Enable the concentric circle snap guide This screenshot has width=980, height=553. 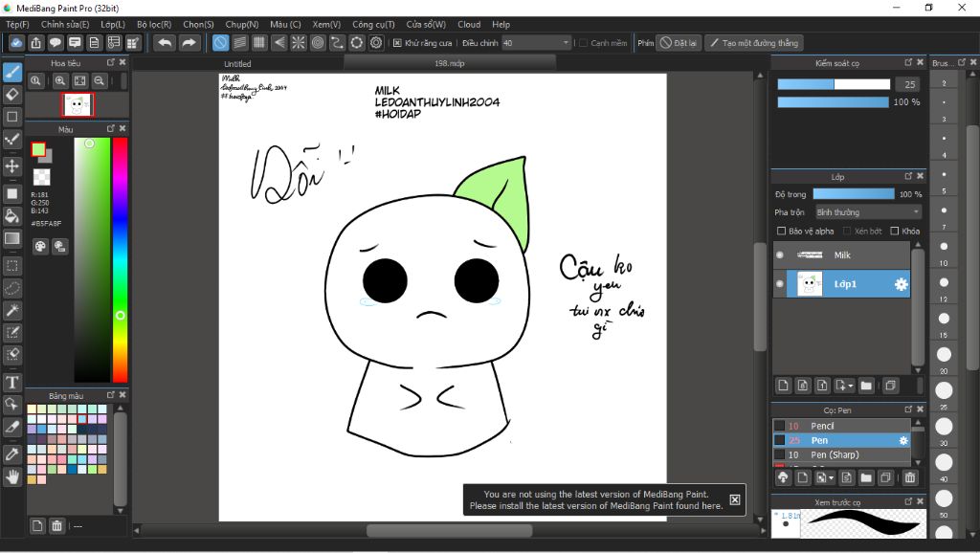pyautogui.click(x=318, y=42)
